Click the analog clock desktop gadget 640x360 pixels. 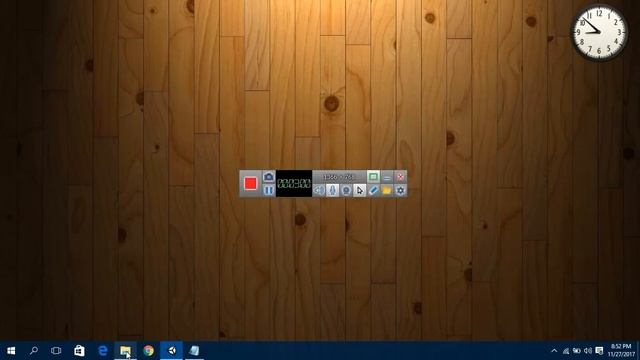pyautogui.click(x=599, y=32)
